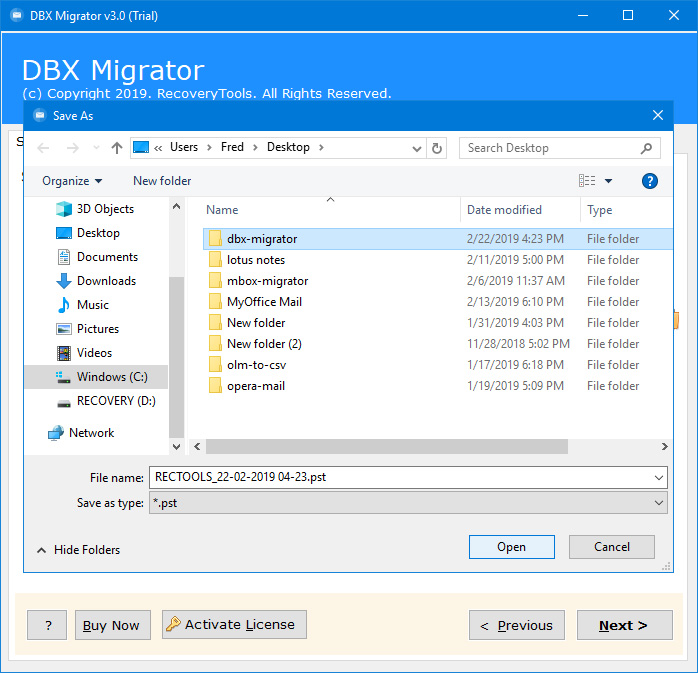Select the MyOffice Mail folder icon
The image size is (698, 673).
[x=215, y=302]
